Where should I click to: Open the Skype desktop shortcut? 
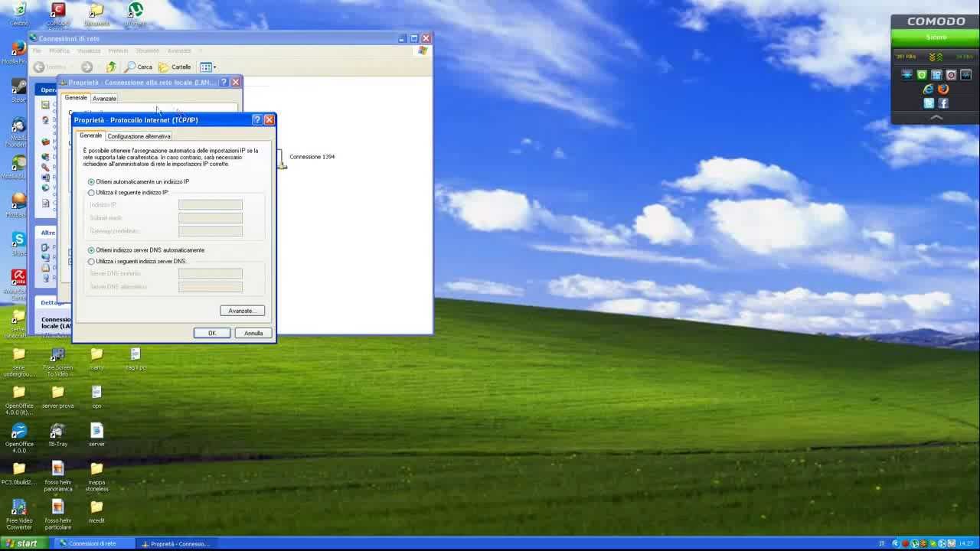(19, 243)
